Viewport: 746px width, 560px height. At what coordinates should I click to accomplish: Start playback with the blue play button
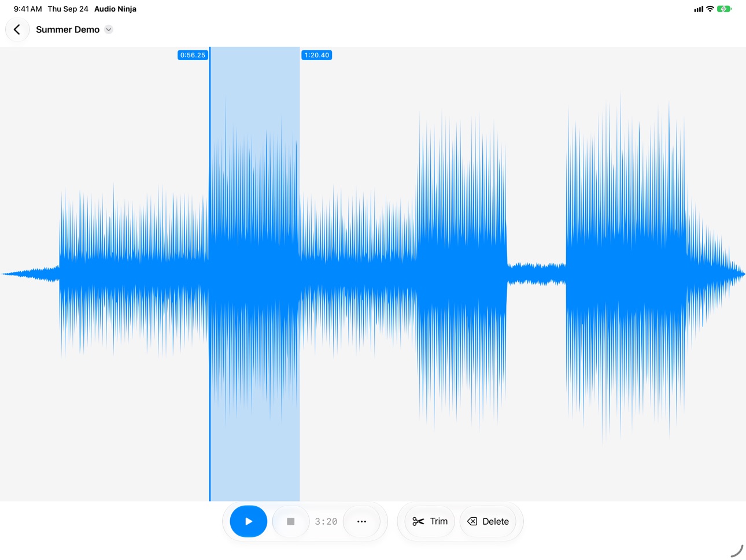pyautogui.click(x=249, y=521)
